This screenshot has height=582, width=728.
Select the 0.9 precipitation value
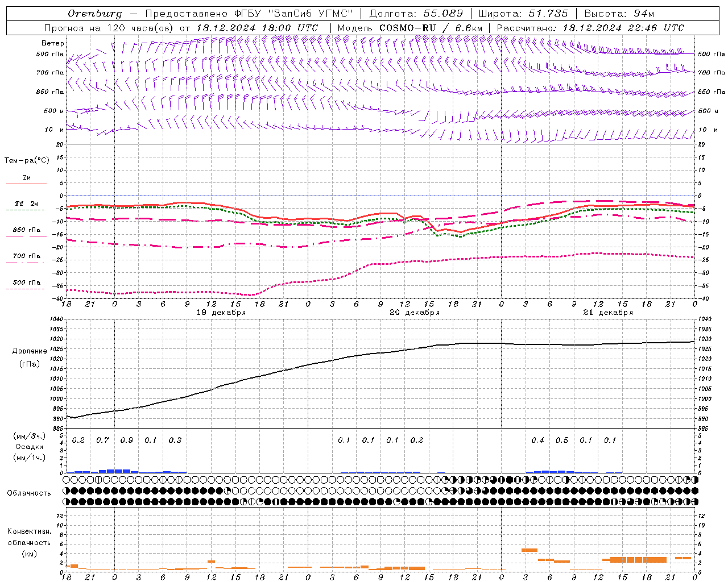point(127,440)
